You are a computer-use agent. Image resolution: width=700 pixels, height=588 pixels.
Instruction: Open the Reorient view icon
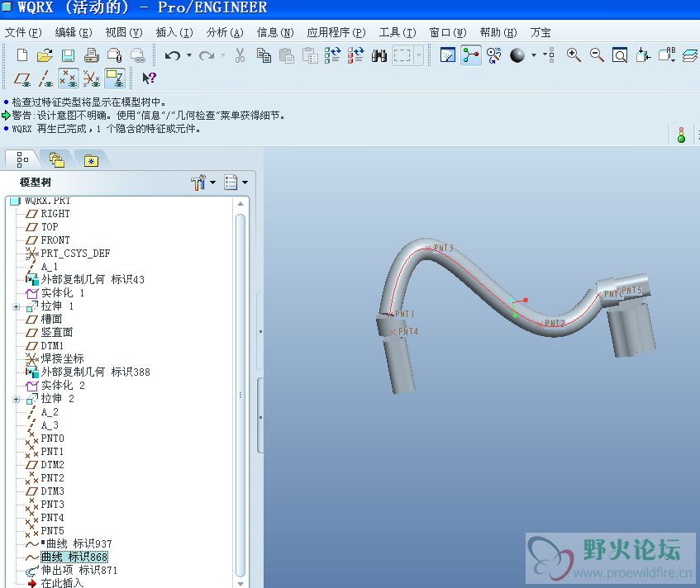(x=643, y=55)
